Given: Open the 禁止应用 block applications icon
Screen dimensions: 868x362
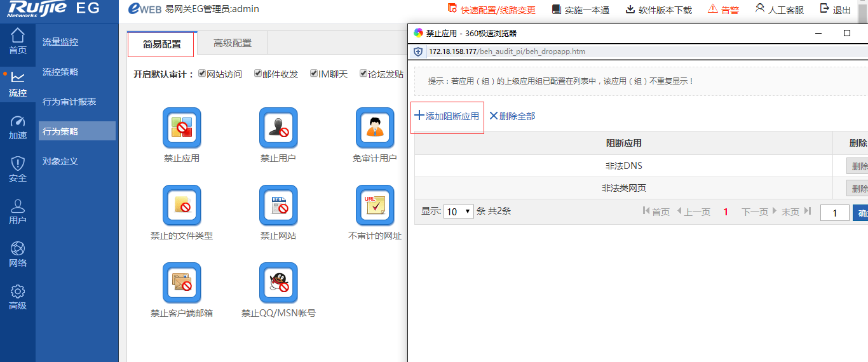Looking at the screenshot, I should tap(182, 128).
